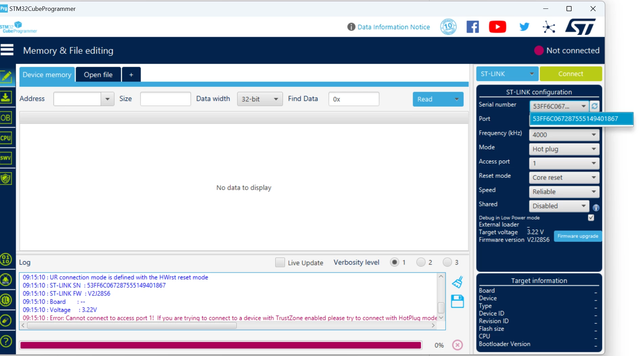This screenshot has width=644, height=356.
Task: Enable the Live Update checkbox
Action: click(280, 263)
